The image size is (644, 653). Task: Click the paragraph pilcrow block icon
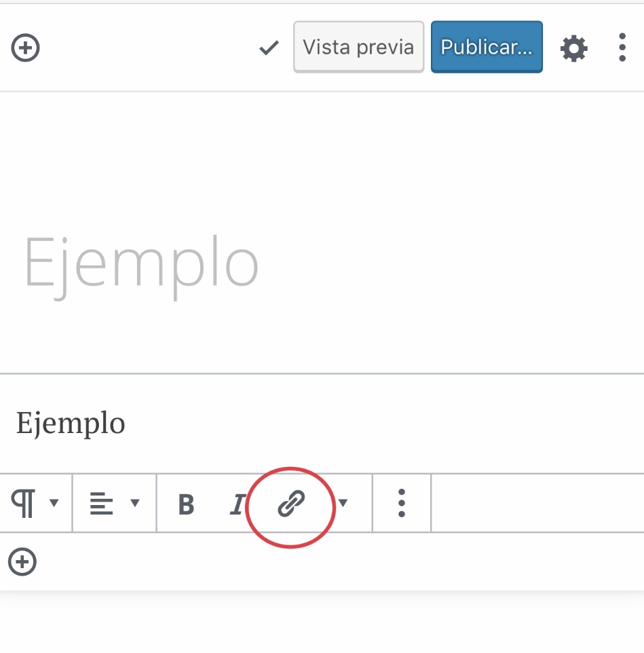(x=24, y=504)
